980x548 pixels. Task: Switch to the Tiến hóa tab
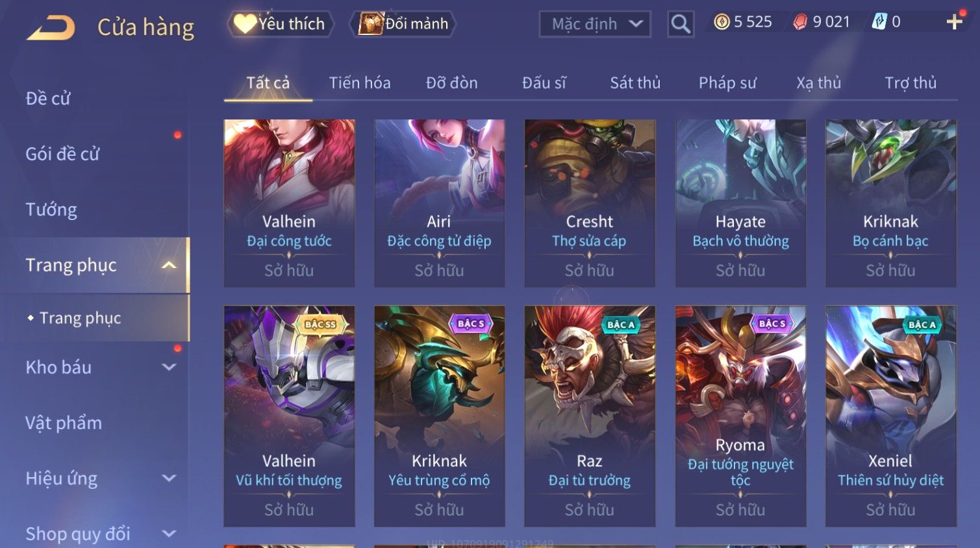coord(360,83)
